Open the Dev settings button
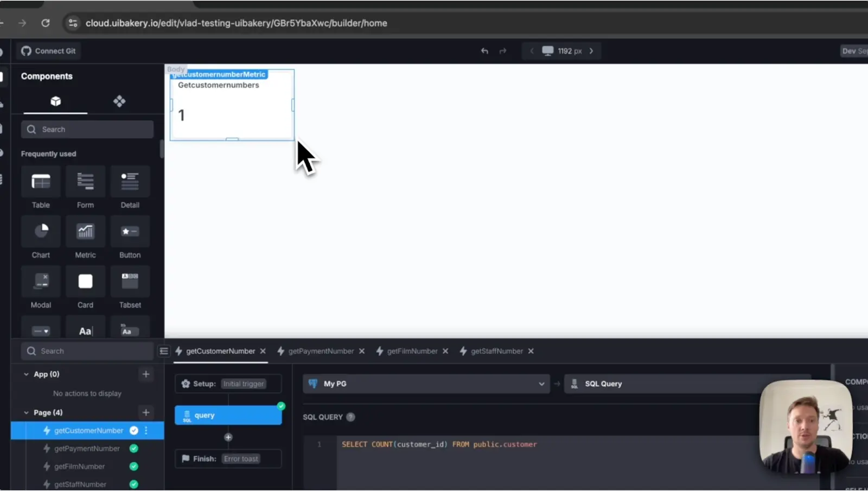The image size is (868, 491). coord(854,51)
